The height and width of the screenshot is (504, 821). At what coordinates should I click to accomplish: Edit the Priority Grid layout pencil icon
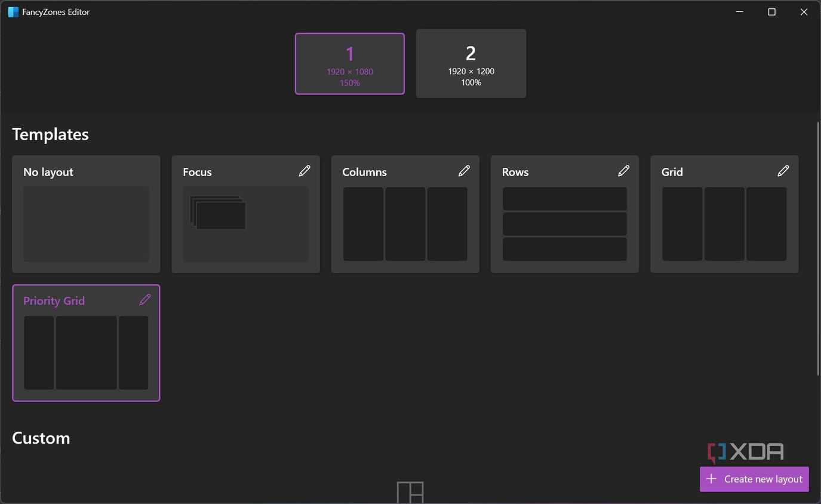[145, 300]
